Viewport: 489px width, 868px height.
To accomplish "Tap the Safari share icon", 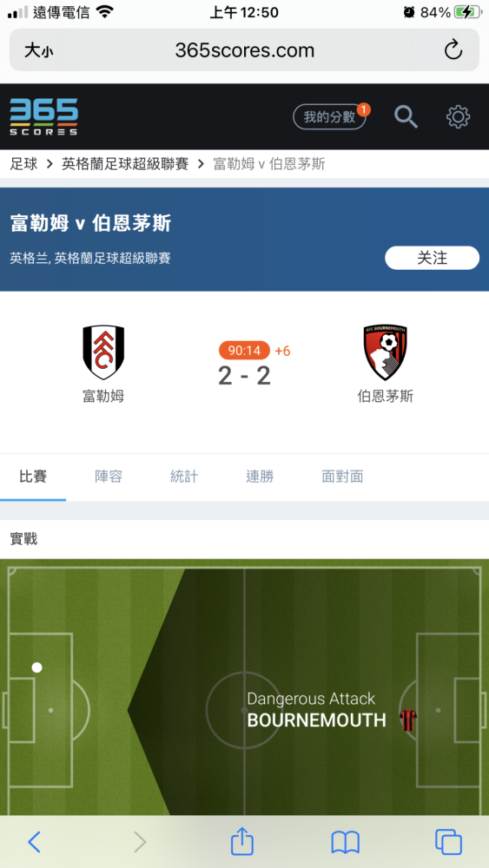I will (x=242, y=841).
